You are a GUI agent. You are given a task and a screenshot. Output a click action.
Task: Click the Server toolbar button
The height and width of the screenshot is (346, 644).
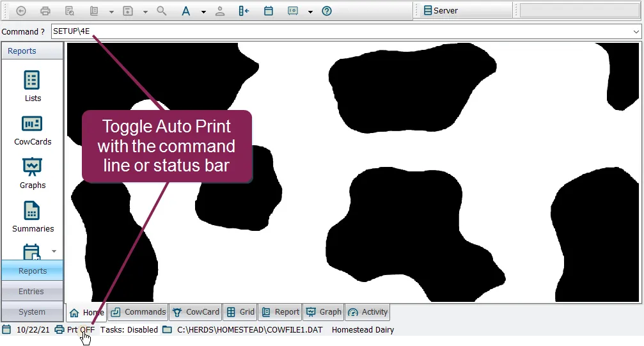click(441, 11)
